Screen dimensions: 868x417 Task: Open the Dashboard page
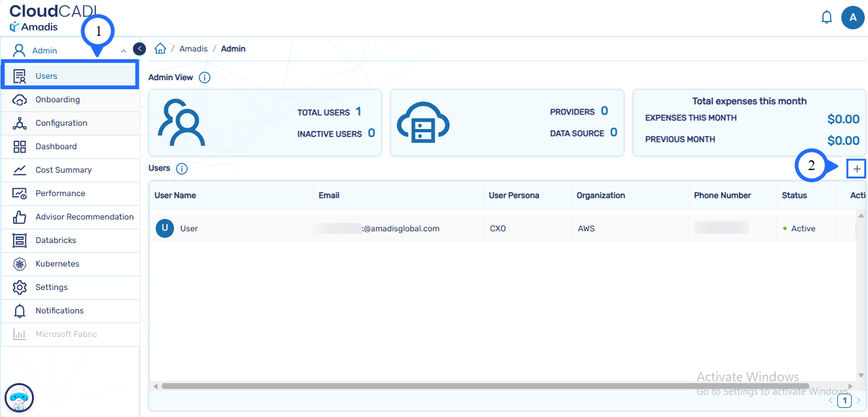click(56, 147)
